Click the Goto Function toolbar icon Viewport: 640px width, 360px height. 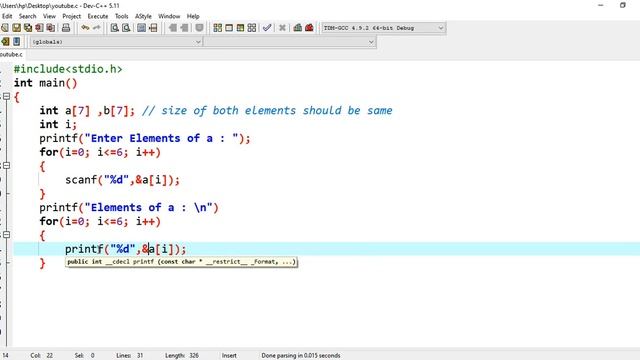tap(141, 28)
